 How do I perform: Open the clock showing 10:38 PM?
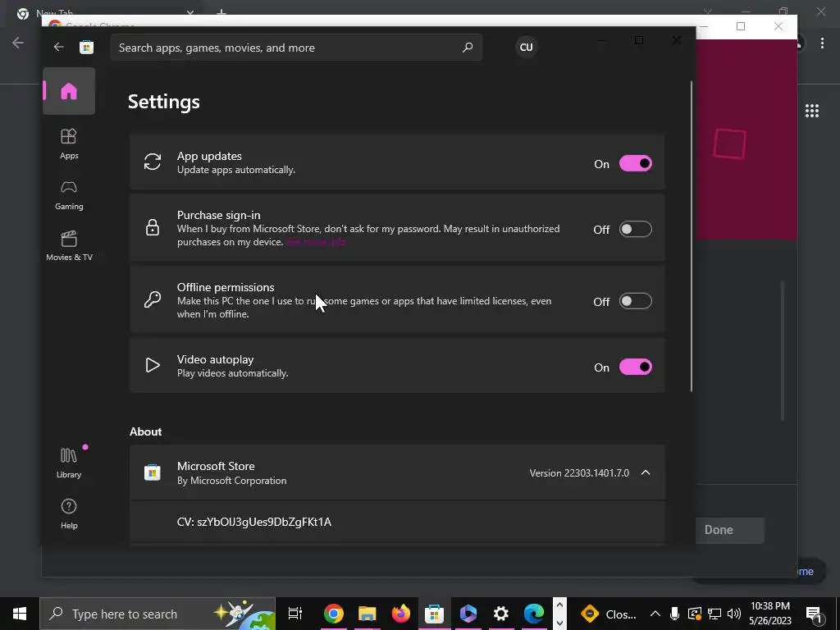[769, 614]
